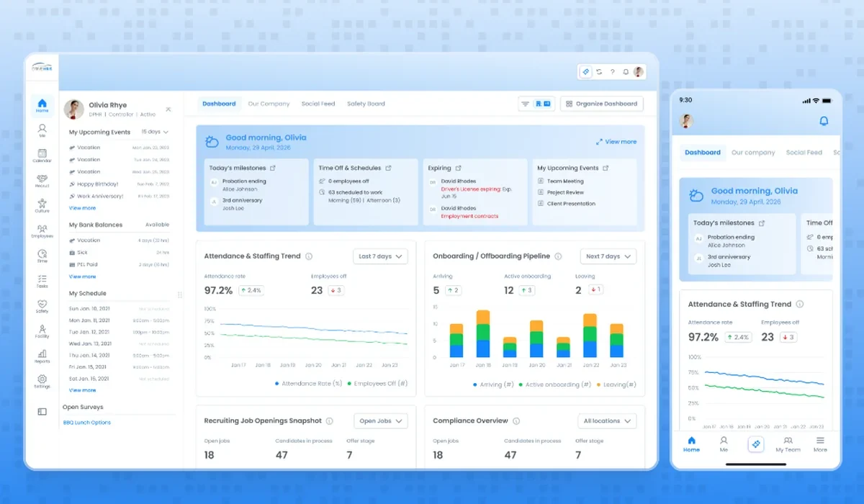
Task: Click the panel resize grip beside My Schedule
Action: 180,294
